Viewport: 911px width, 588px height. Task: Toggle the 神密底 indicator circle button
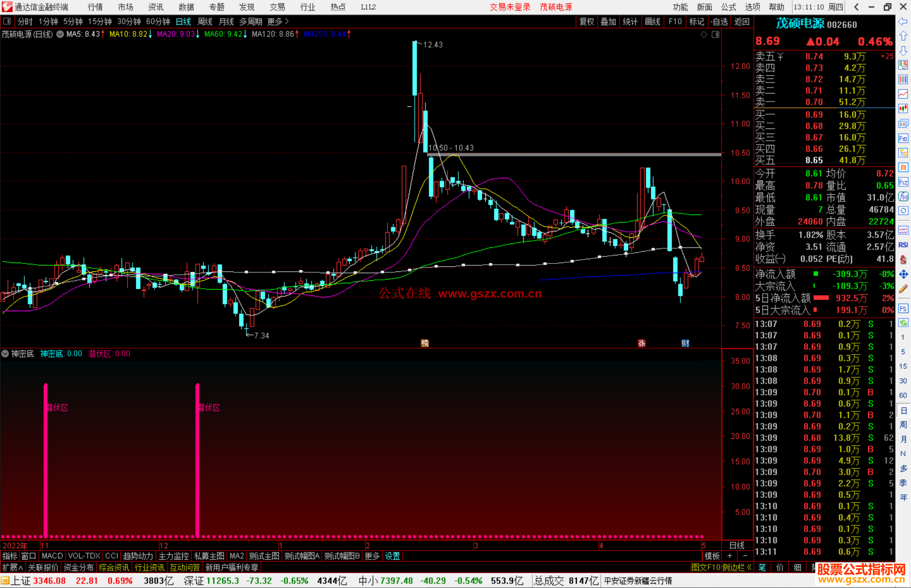point(5,354)
